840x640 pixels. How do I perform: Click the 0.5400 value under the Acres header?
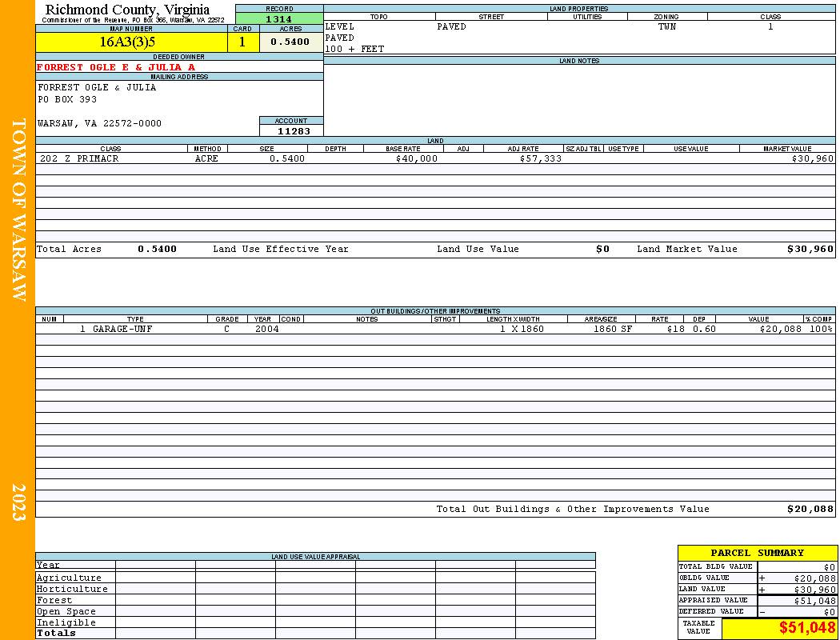click(290, 42)
